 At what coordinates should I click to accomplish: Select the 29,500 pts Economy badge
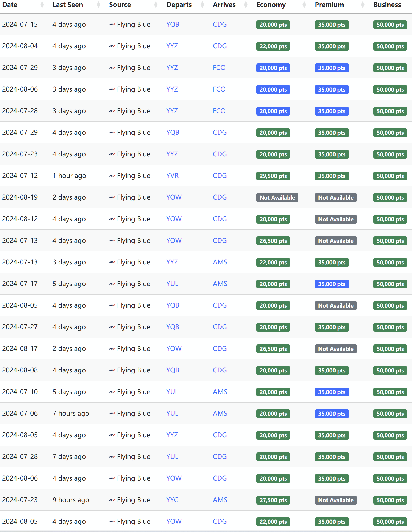(x=273, y=176)
